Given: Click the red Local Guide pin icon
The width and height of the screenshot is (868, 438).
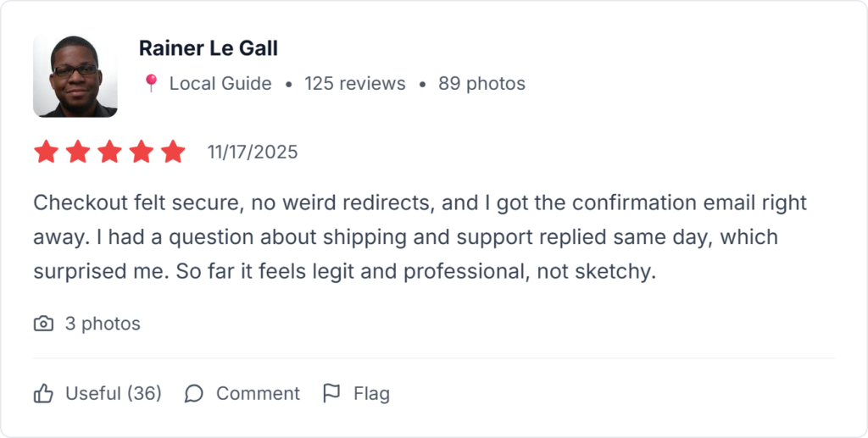Looking at the screenshot, I should [151, 83].
